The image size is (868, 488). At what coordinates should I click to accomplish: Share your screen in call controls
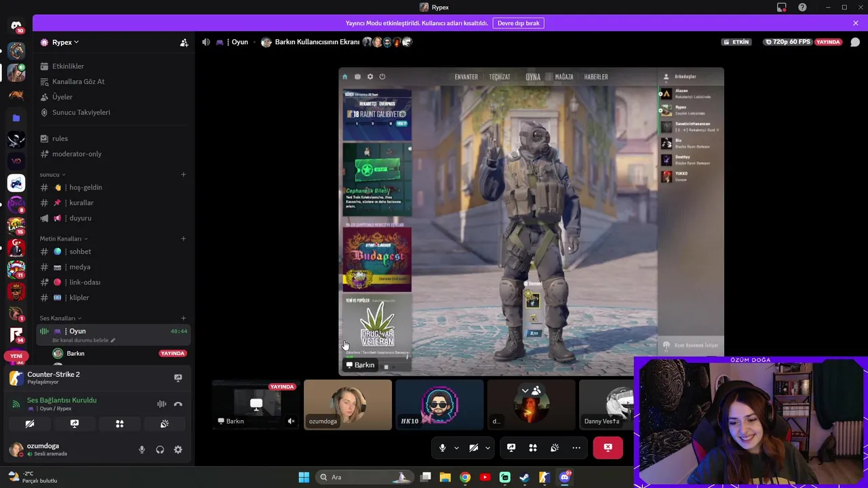point(511,447)
